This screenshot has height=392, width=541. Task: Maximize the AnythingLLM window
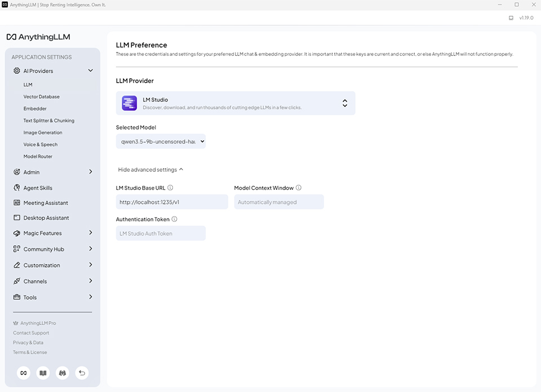517,5
